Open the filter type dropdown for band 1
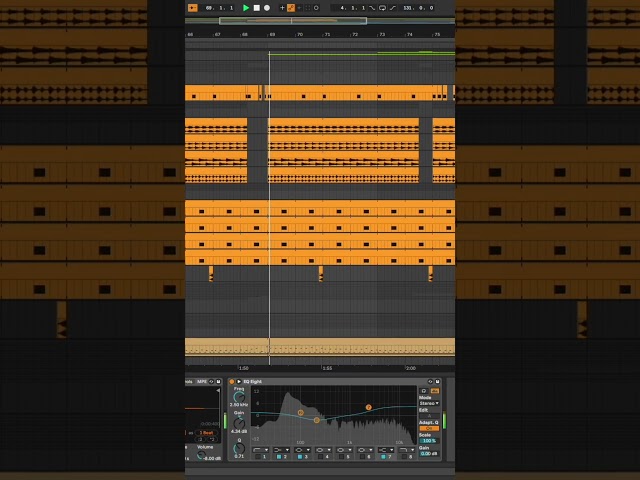The width and height of the screenshot is (640, 480). pos(260,450)
